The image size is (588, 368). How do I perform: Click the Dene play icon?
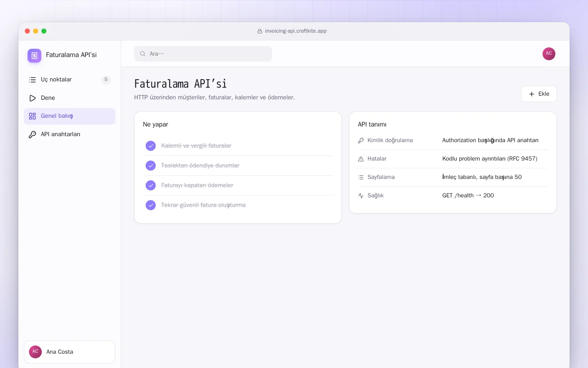(32, 98)
